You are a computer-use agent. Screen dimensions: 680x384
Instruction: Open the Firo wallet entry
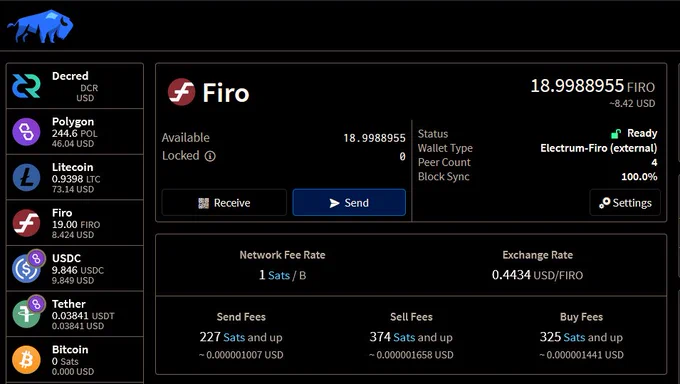(x=75, y=223)
